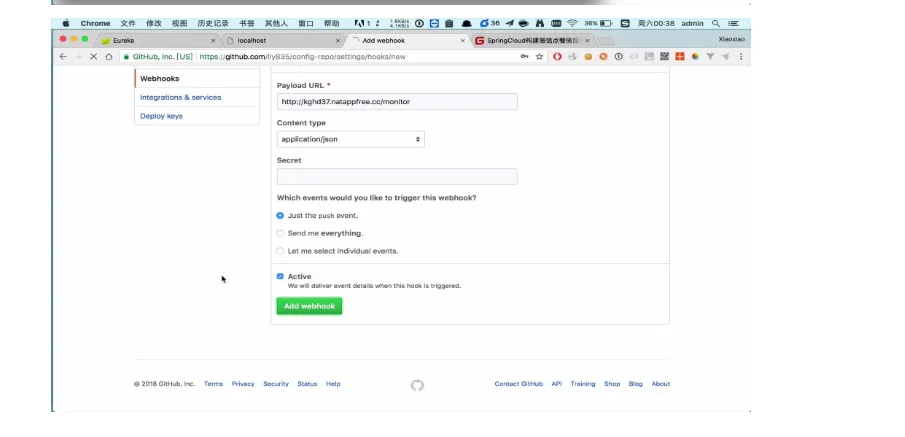Click the Contact GitHub footer link
This screenshot has height=437, width=905.
pos(518,384)
